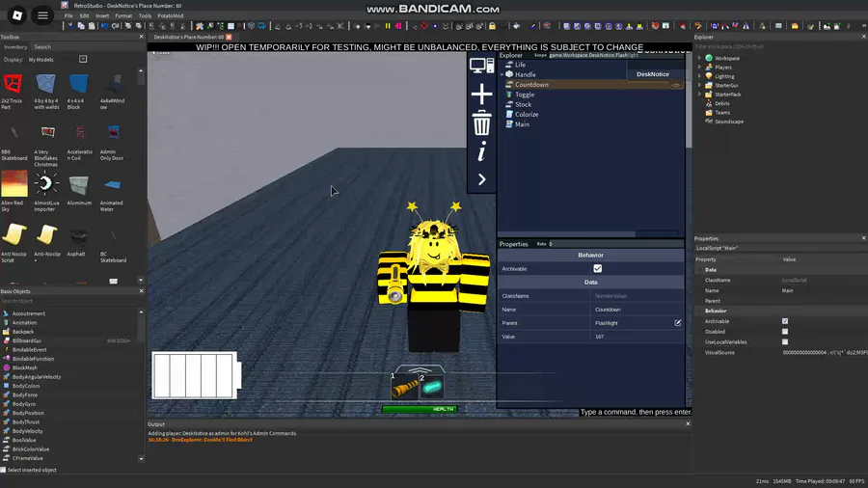Close the DeskNotice's Place document tab
The height and width of the screenshot is (488, 868).
pos(229,37)
